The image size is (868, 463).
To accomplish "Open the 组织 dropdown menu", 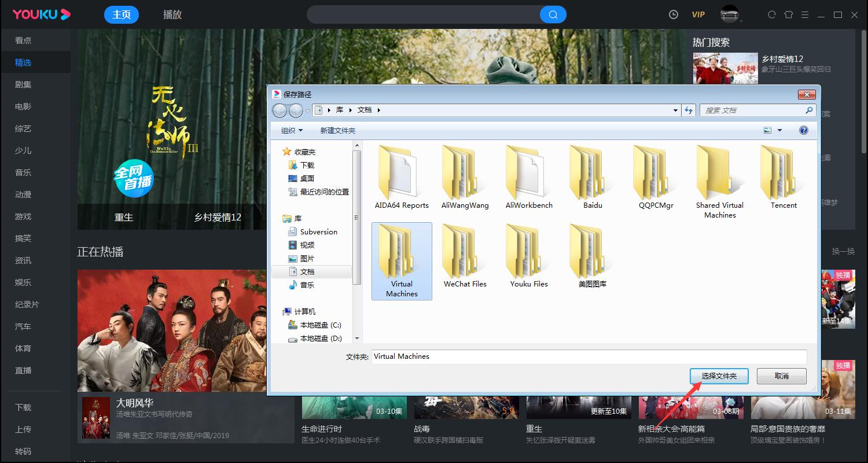I will coord(292,130).
